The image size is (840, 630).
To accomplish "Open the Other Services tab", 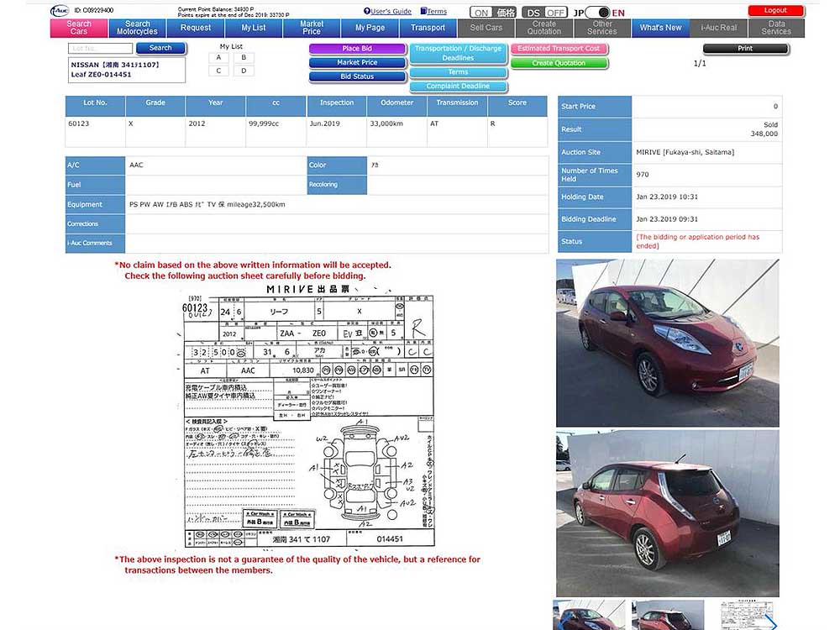I will coord(602,28).
